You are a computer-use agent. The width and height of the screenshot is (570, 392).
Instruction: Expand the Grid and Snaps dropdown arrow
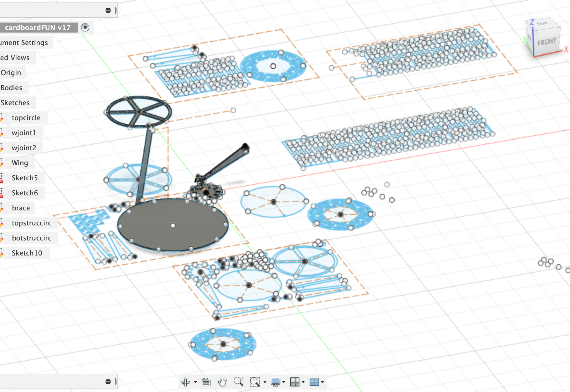(303, 382)
